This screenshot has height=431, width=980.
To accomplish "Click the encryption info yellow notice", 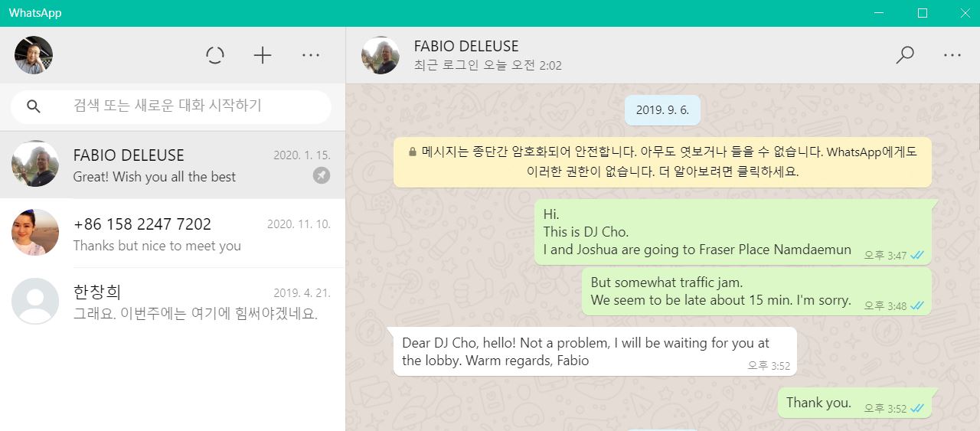I will click(662, 162).
